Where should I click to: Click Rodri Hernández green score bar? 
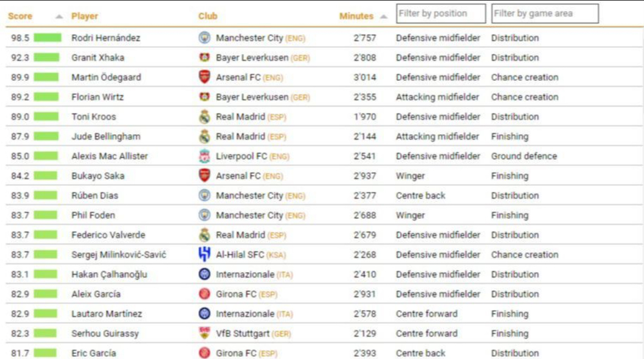tap(47, 38)
